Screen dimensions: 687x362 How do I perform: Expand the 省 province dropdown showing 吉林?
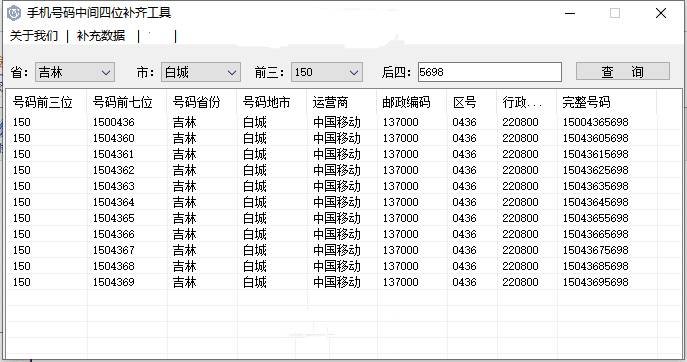click(75, 72)
